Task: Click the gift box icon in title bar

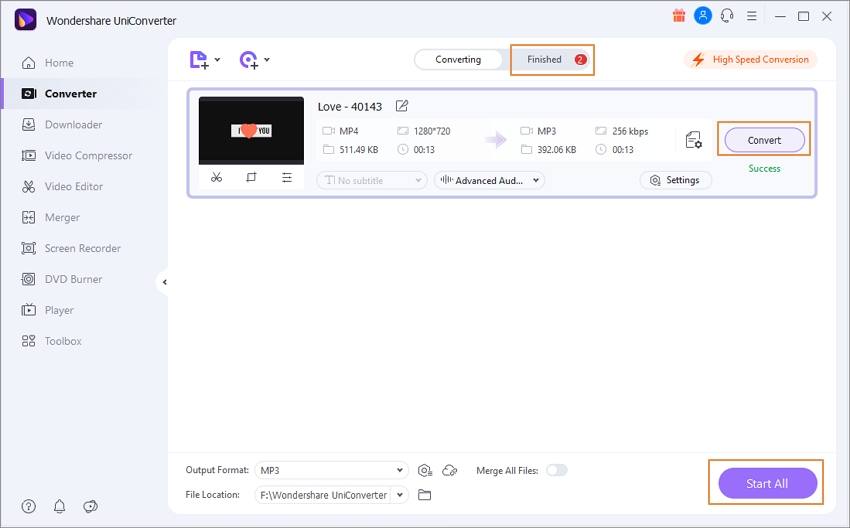Action: coord(679,16)
